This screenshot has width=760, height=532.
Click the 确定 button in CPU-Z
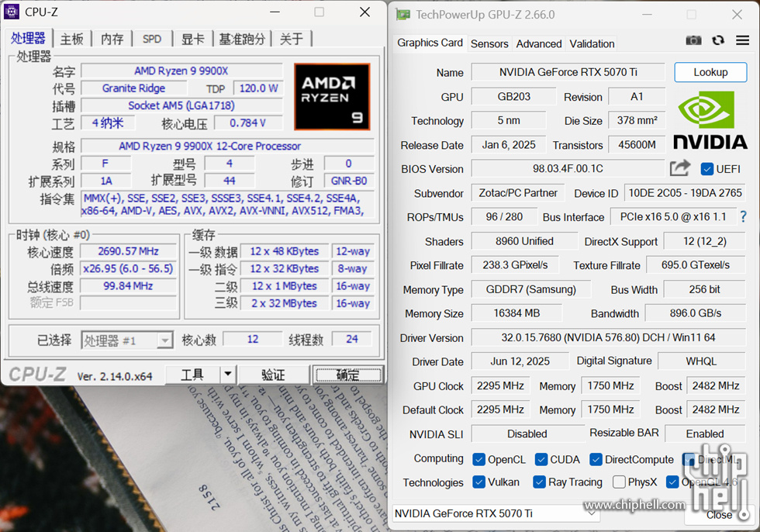pyautogui.click(x=348, y=375)
